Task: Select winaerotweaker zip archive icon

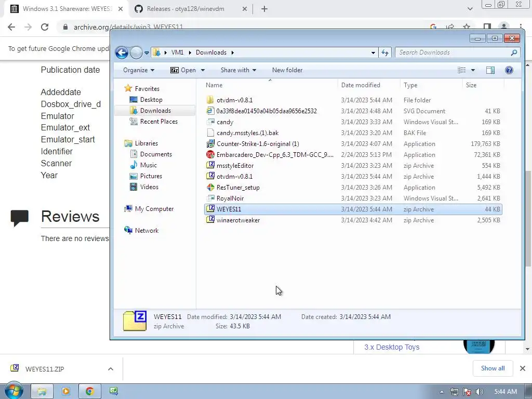Action: click(210, 220)
